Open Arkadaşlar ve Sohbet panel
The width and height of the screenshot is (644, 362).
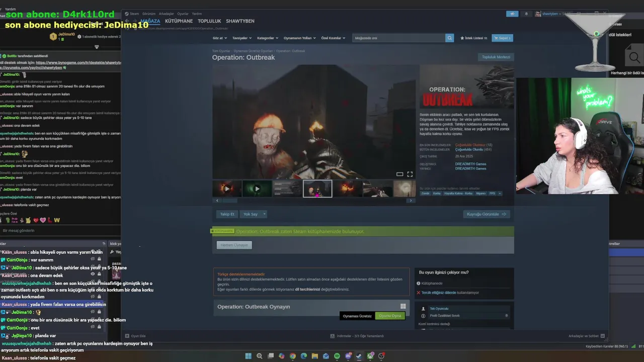[x=587, y=336]
